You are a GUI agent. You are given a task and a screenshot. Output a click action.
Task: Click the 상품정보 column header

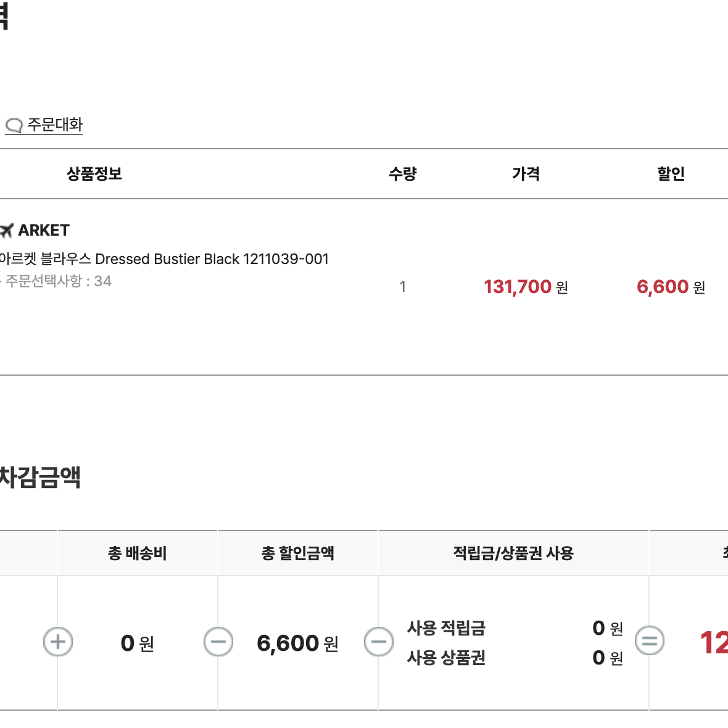[x=94, y=174]
